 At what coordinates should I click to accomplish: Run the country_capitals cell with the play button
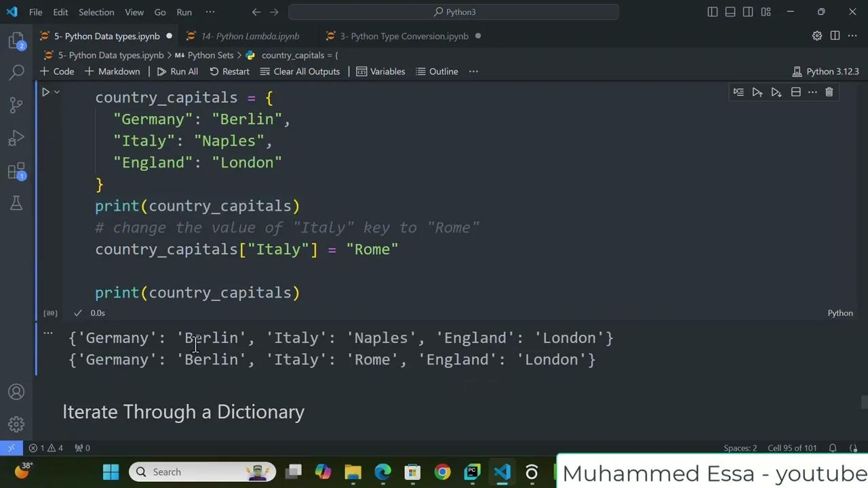[x=45, y=92]
